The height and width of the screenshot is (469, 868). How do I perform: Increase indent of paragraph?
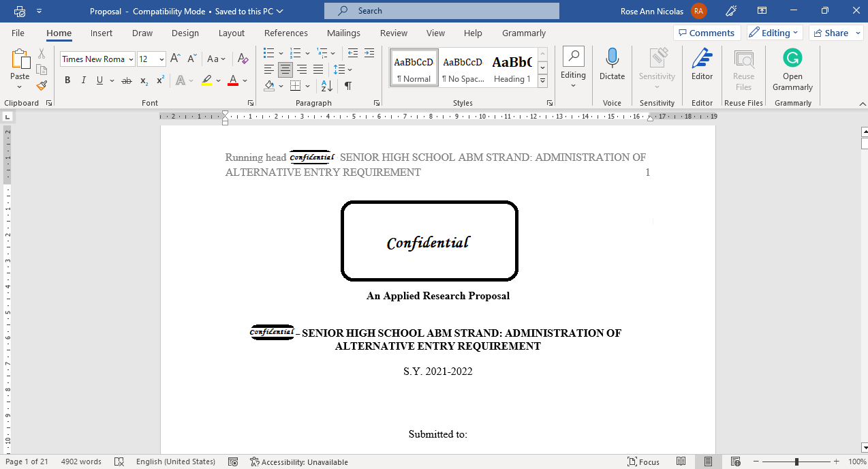[369, 53]
